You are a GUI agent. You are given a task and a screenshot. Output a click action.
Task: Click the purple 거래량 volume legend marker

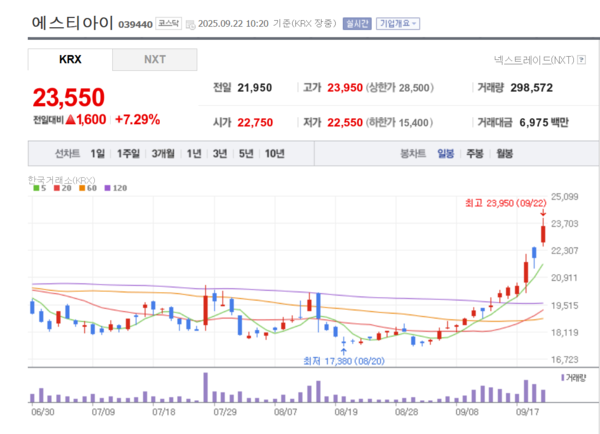(x=562, y=378)
